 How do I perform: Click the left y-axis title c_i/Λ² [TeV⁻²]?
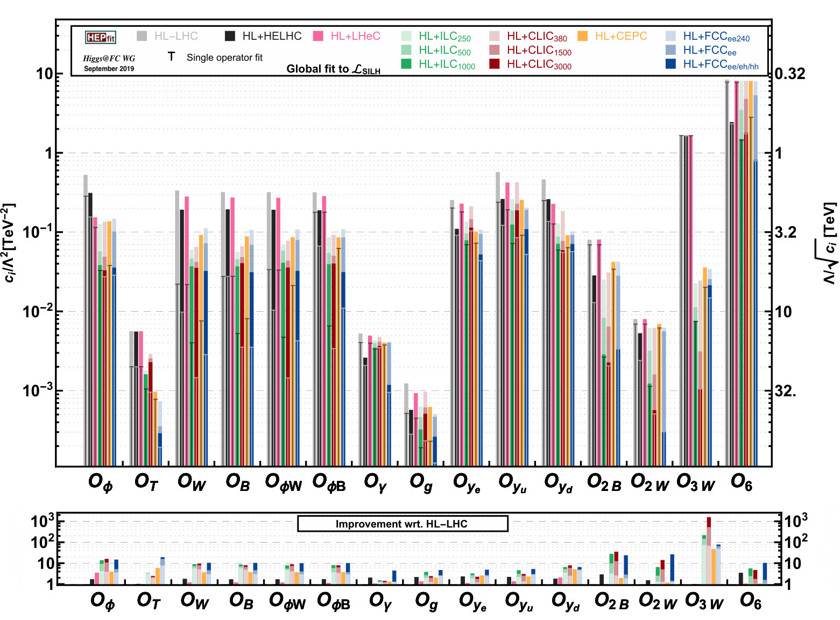pyautogui.click(x=9, y=243)
